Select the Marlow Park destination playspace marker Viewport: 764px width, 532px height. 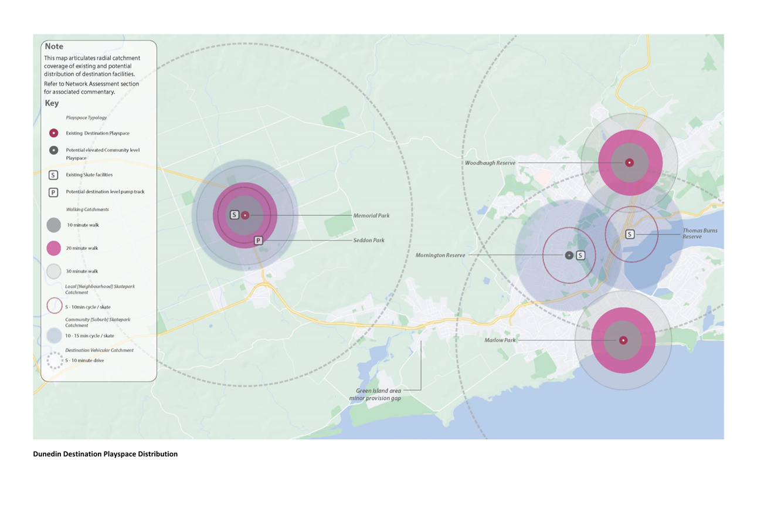click(x=623, y=340)
